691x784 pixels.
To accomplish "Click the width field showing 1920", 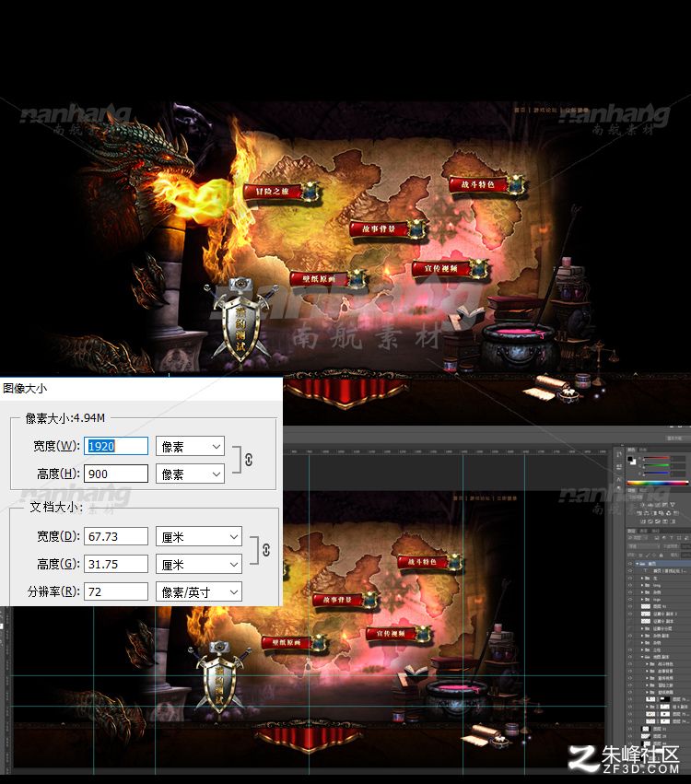I will click(x=116, y=446).
